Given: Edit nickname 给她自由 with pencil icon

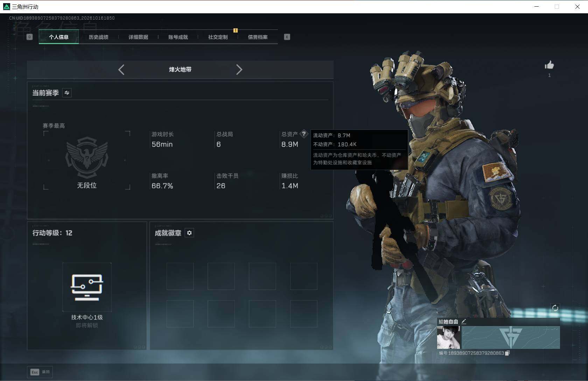Looking at the screenshot, I should (464, 321).
